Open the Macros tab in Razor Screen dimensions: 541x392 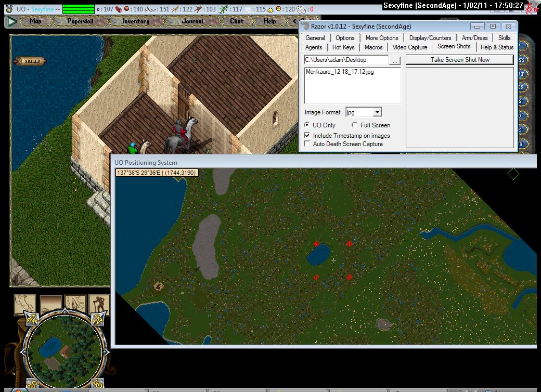point(373,47)
